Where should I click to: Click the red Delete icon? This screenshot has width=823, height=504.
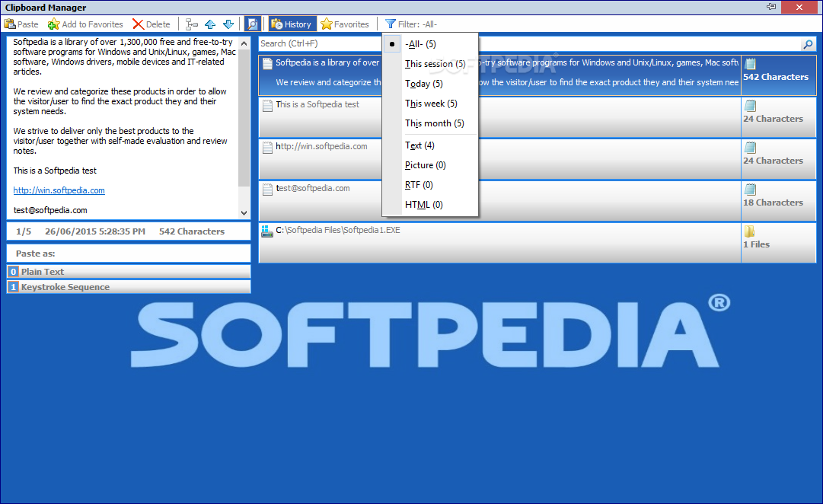tap(138, 24)
